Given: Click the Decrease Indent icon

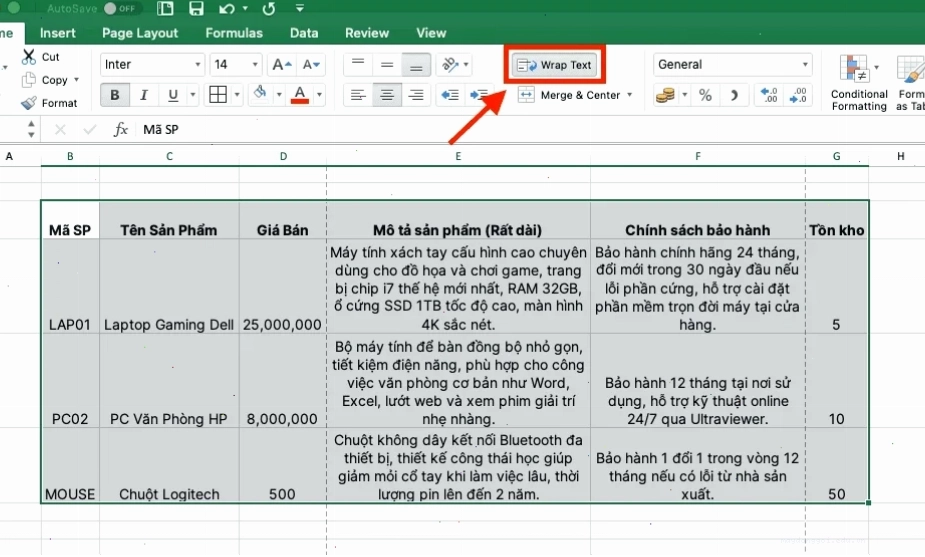Looking at the screenshot, I should [x=450, y=95].
